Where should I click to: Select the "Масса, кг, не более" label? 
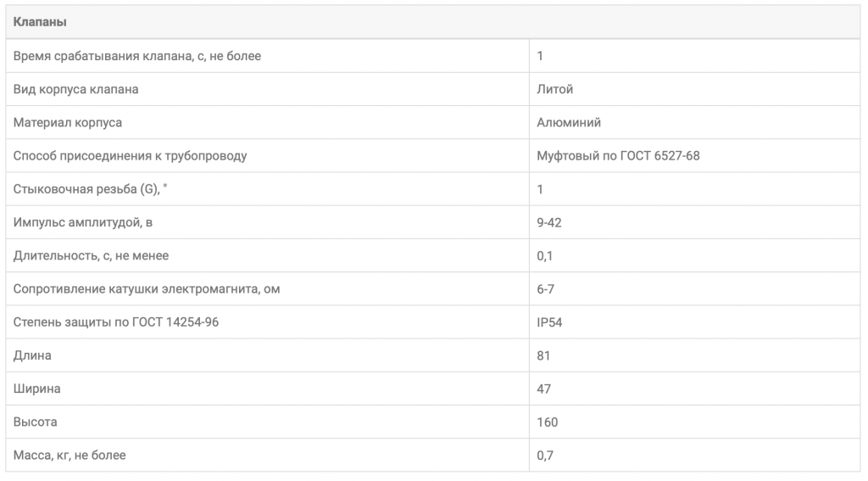[70, 456]
